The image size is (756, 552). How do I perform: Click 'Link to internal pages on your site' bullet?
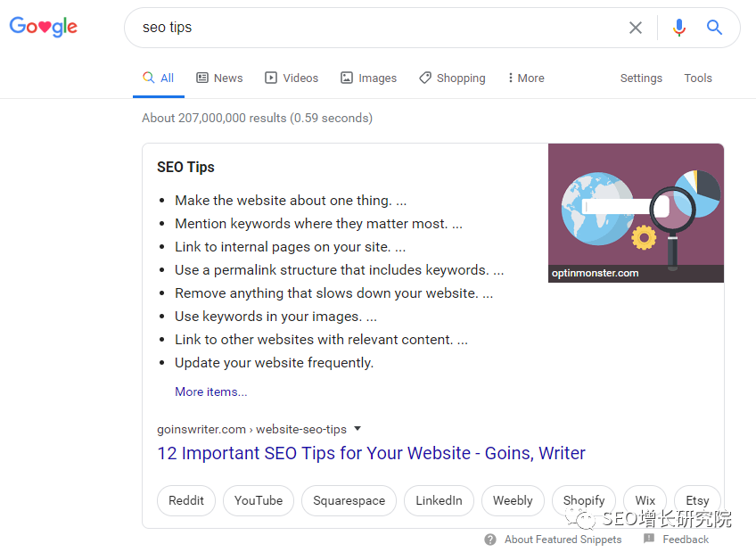pos(291,247)
